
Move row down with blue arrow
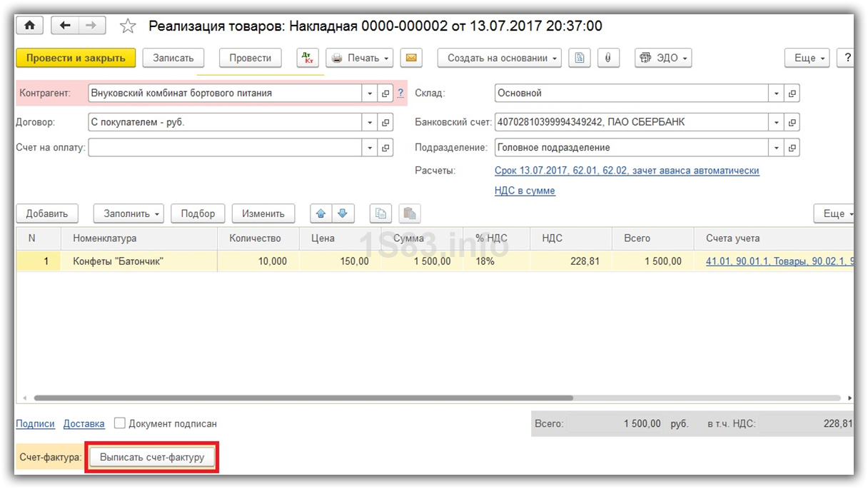343,213
